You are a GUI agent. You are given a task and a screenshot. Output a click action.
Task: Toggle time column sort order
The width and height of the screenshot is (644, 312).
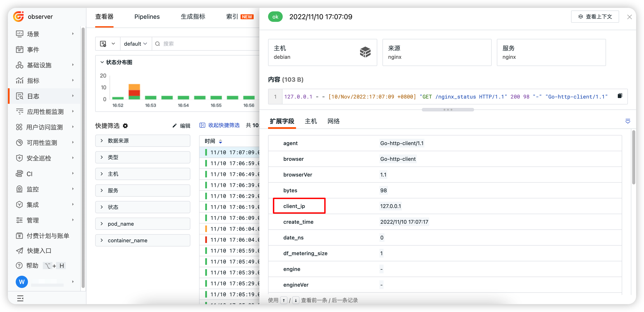tap(220, 141)
